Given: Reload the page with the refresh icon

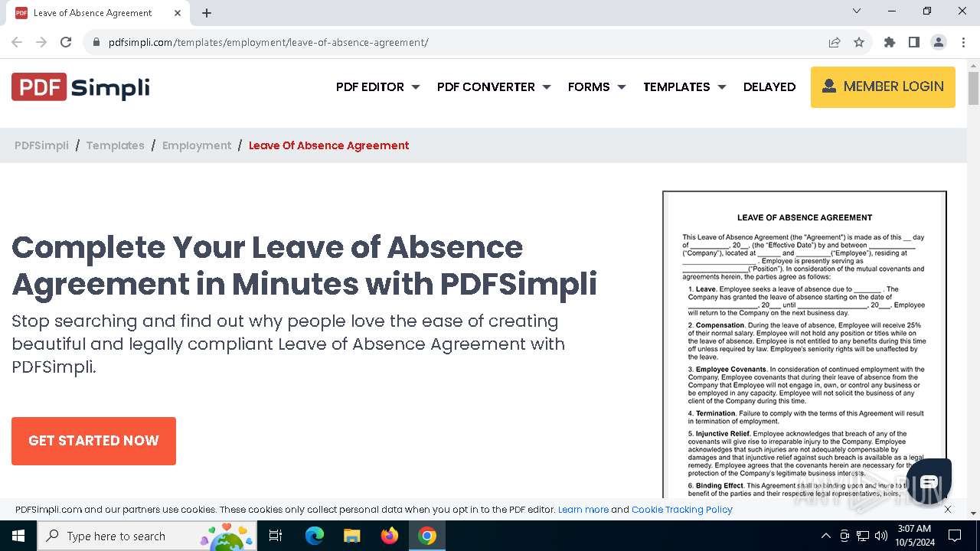Looking at the screenshot, I should [66, 42].
